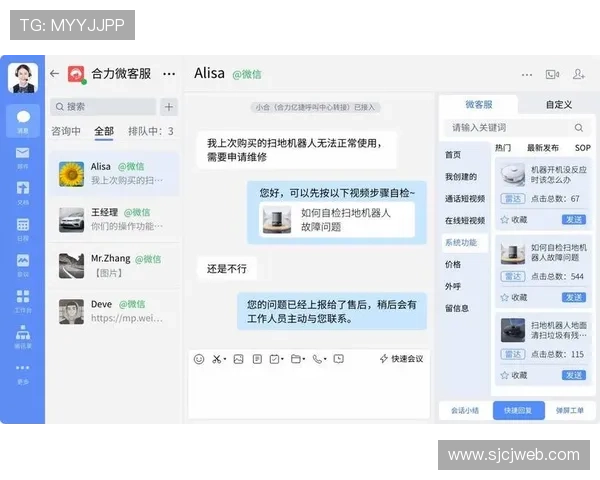600x480 pixels.
Task: Open the 会话小结 bottom tab
Action: 465,410
